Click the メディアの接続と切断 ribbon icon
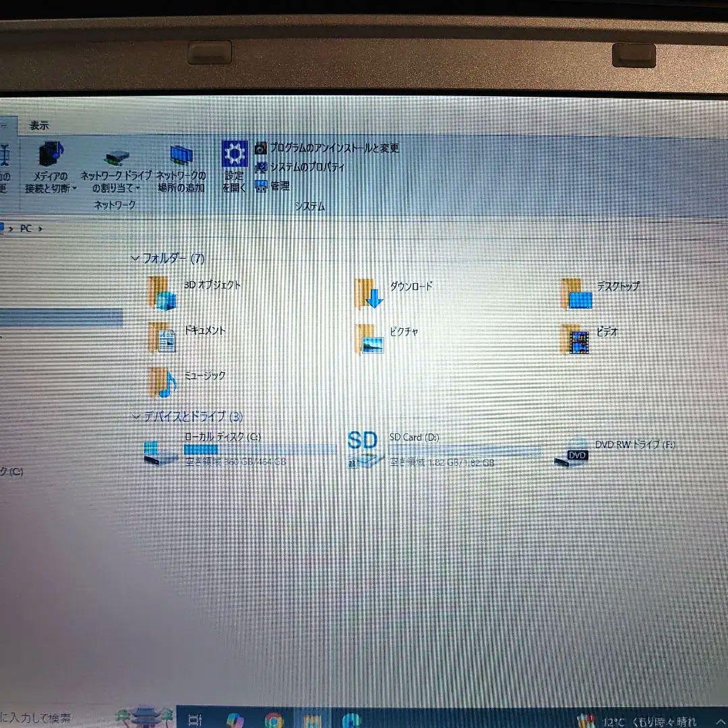Image resolution: width=728 pixels, height=728 pixels. pyautogui.click(x=49, y=156)
